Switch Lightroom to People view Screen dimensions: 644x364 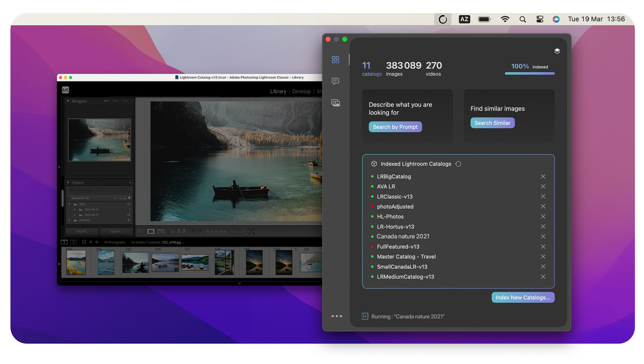(x=182, y=231)
